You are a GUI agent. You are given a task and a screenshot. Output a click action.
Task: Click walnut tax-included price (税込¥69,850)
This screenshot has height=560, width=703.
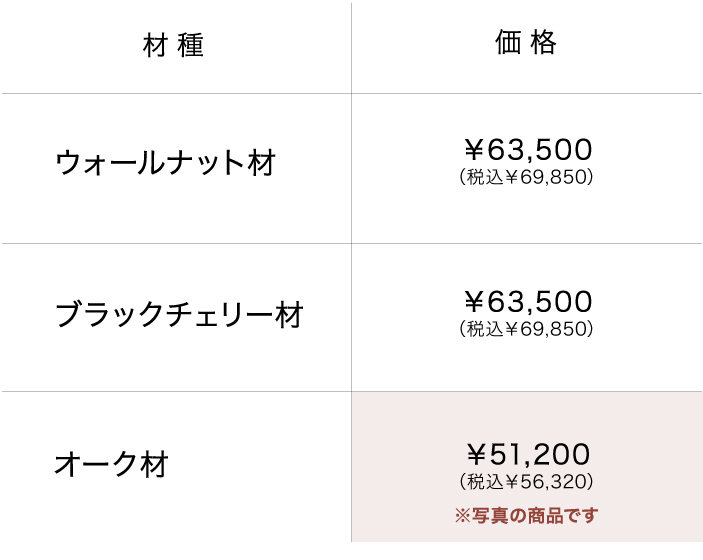click(x=527, y=178)
